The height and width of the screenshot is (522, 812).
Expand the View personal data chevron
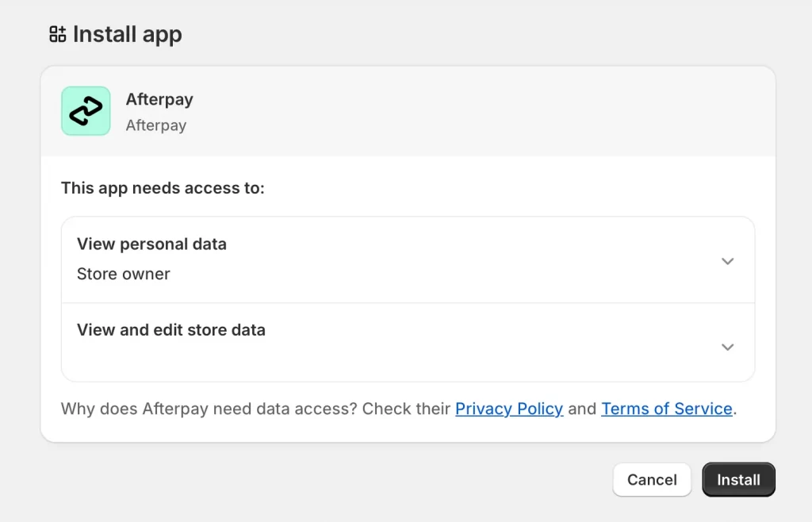(x=727, y=261)
